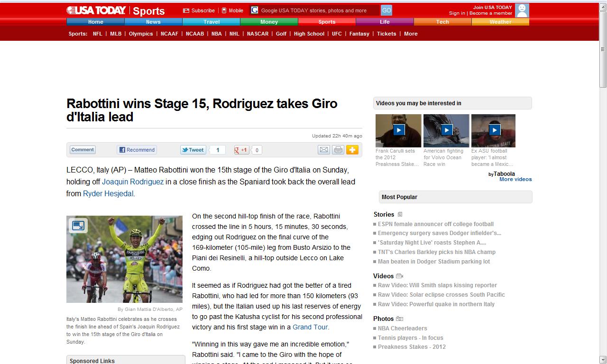Enlarge the Rabottini photo via expand icon
The height and width of the screenshot is (364, 607).
pos(78,226)
